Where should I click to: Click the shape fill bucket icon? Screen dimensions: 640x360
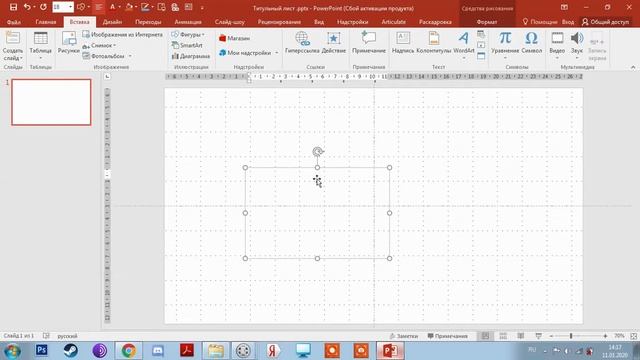(x=129, y=7)
